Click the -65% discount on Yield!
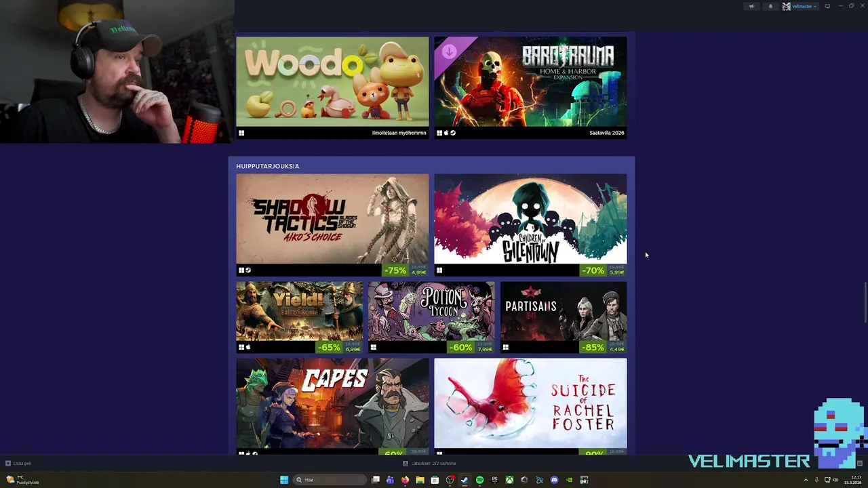 (329, 347)
